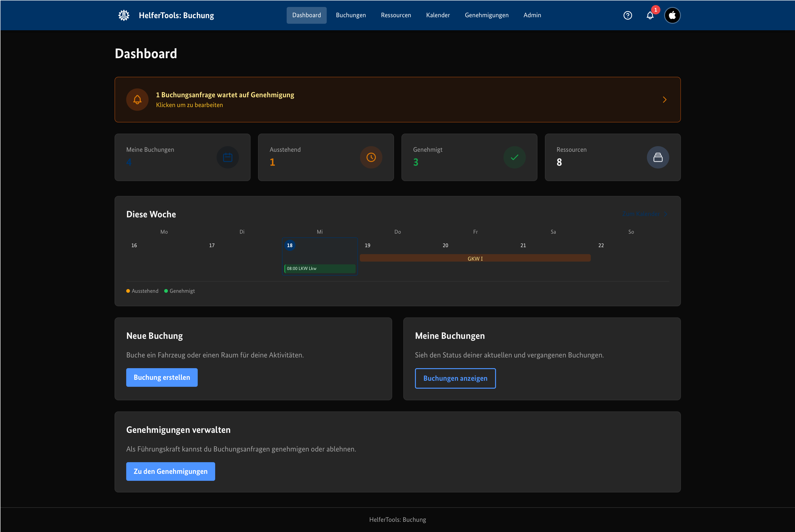
Task: Click the clock icon on the Ausstehend card
Action: [371, 157]
